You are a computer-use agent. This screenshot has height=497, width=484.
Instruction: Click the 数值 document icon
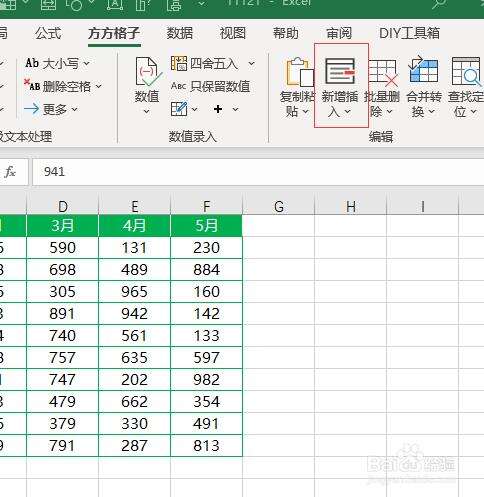coord(147,72)
